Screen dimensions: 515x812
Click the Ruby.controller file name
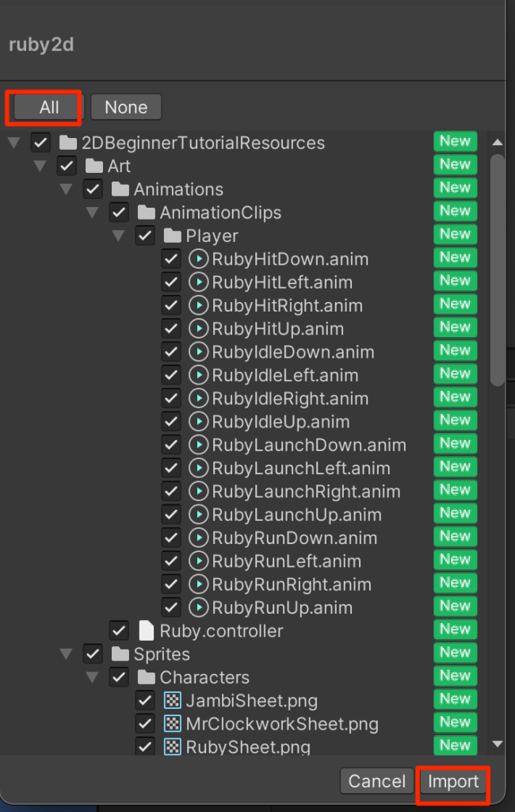tap(222, 630)
